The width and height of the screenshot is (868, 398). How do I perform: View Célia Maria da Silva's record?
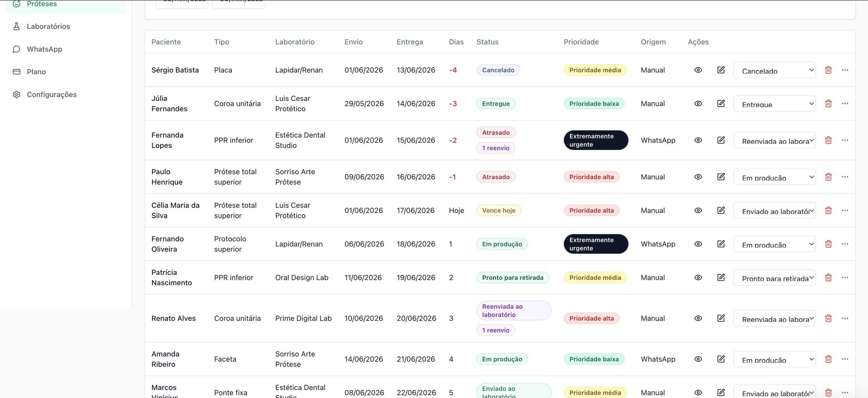698,211
